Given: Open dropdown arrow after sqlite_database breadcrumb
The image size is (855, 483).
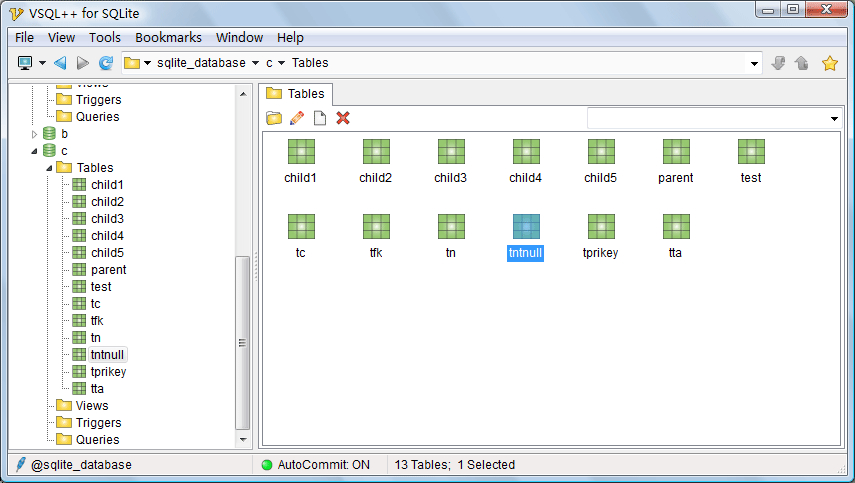Looking at the screenshot, I should coord(255,63).
